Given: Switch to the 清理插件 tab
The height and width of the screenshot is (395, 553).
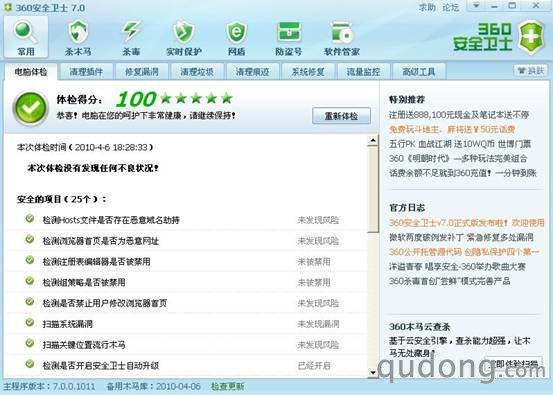Looking at the screenshot, I should (86, 72).
